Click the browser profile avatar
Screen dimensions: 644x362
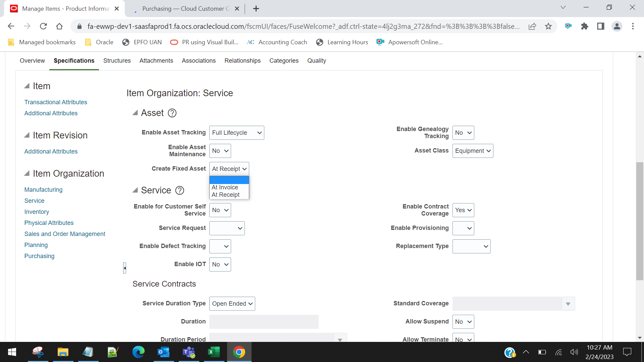pyautogui.click(x=617, y=26)
